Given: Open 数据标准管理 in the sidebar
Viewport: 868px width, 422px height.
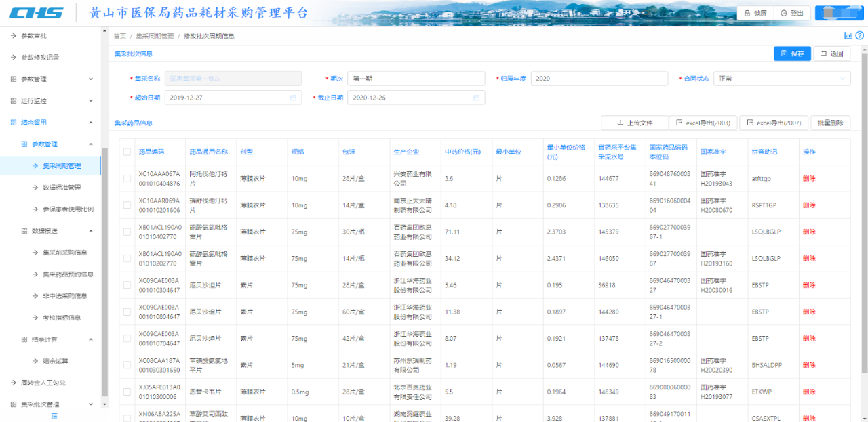Looking at the screenshot, I should coord(62,188).
